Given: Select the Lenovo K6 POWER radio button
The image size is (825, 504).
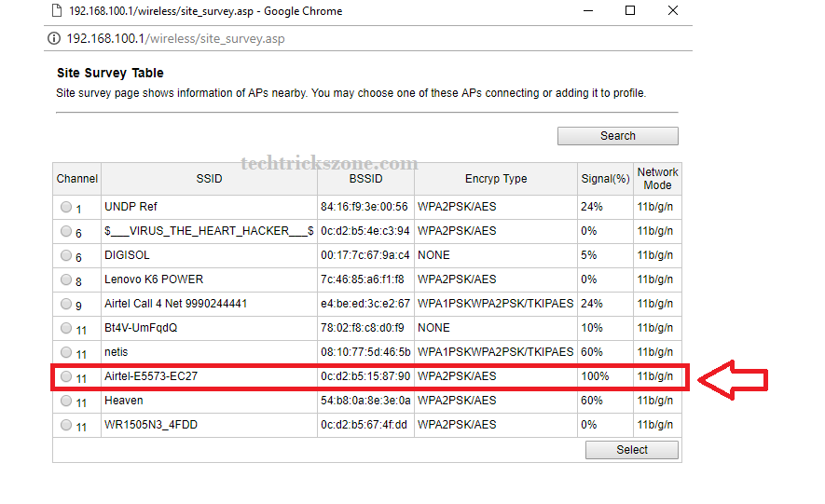Looking at the screenshot, I should click(66, 279).
